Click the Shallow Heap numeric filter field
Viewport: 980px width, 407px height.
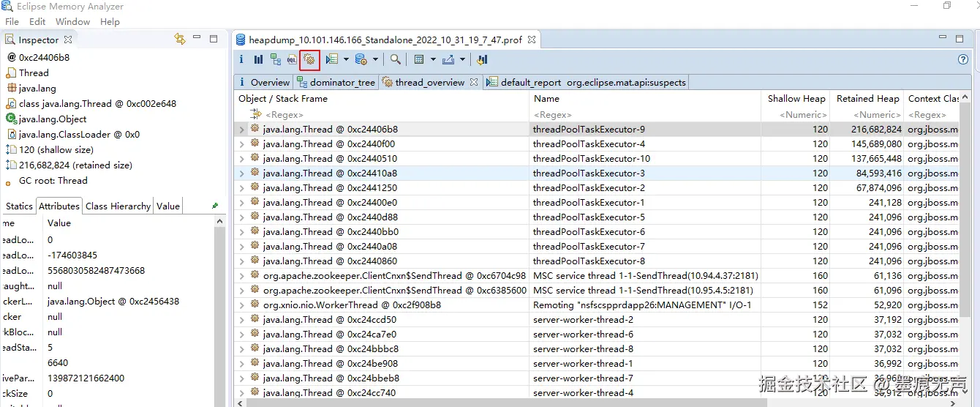796,115
